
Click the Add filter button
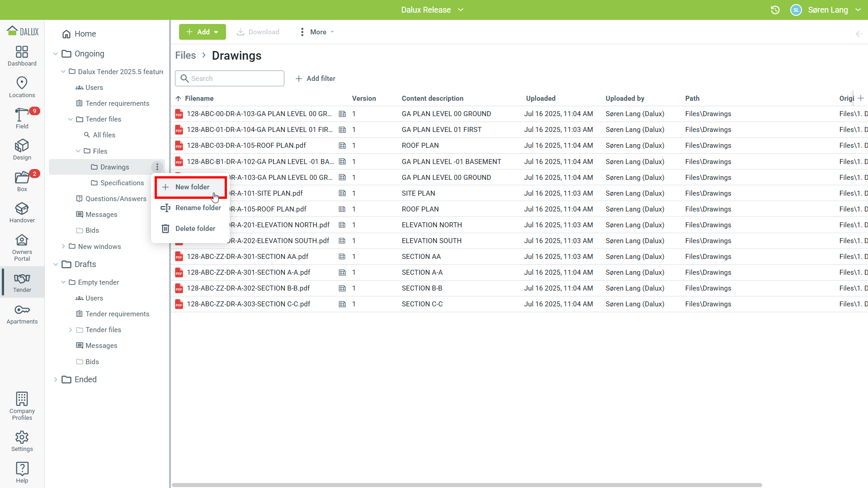coord(315,79)
